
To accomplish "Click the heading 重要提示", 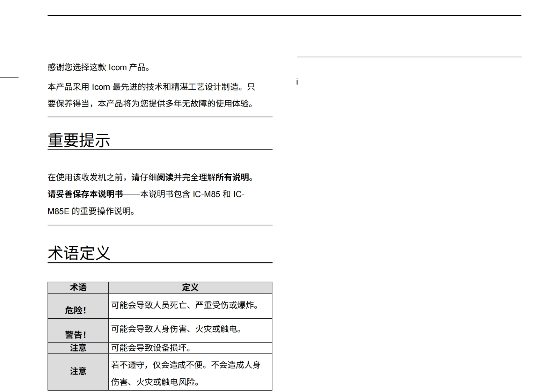I will (79, 140).
